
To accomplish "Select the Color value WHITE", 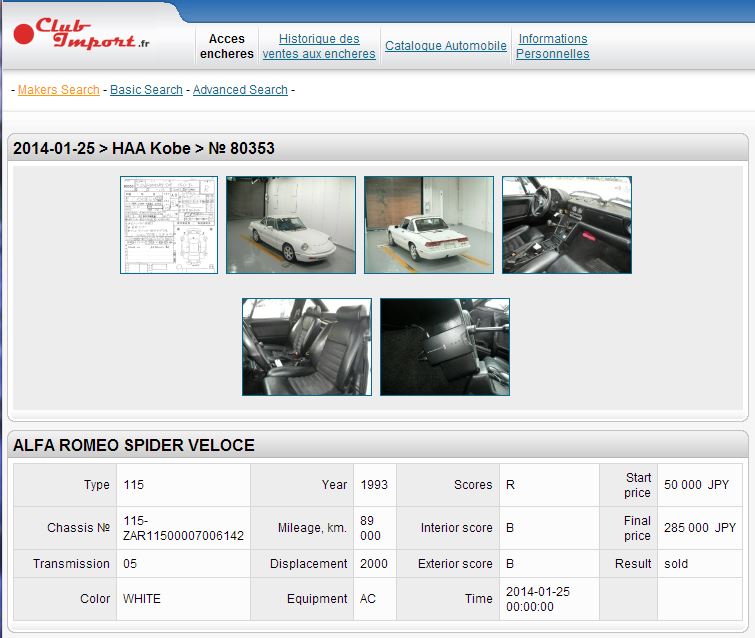I will coord(142,599).
